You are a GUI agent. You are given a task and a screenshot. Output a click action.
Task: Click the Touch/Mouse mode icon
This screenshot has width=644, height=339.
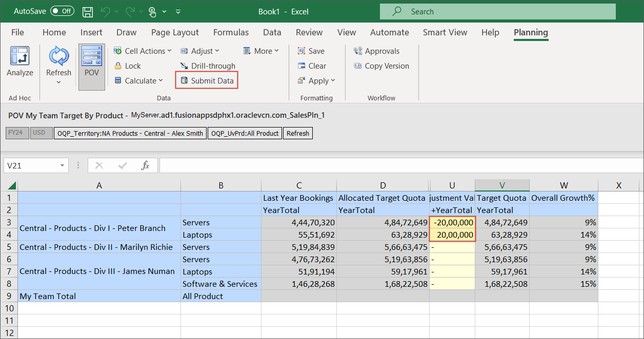pos(153,11)
